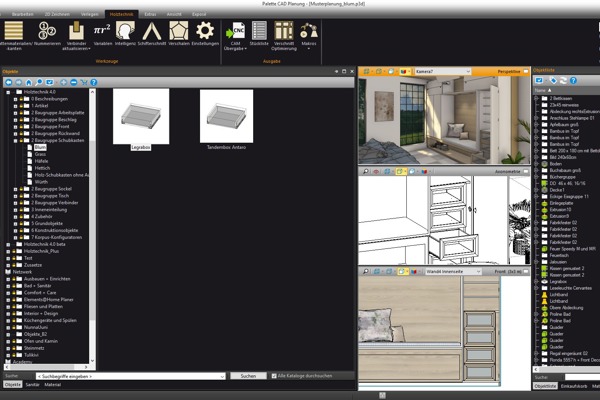The width and height of the screenshot is (600, 400).
Task: Toggle 'Alle Kataloge durchsuchen' checkbox
Action: click(x=275, y=376)
